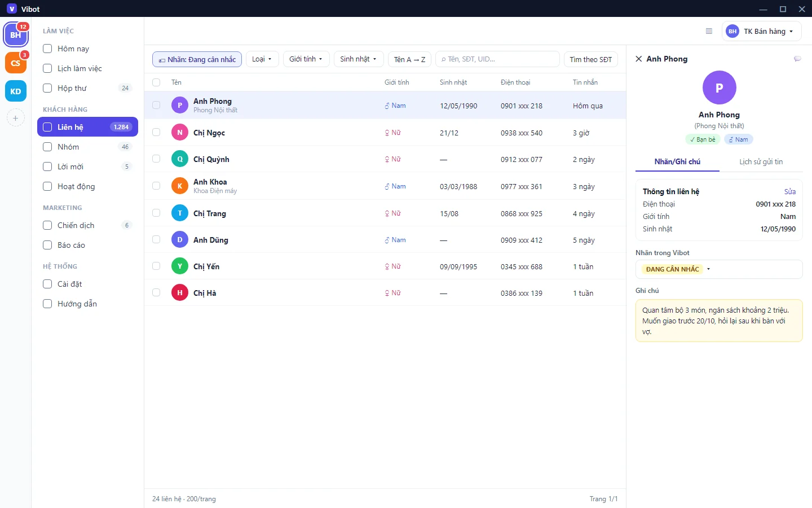Click into the yellow Ghi chú note box

[719, 321]
